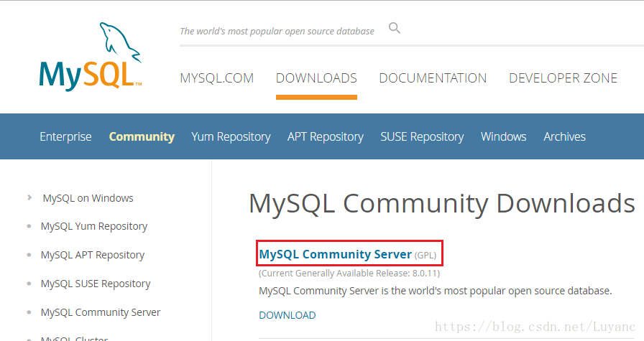
Task: Open APT Repository in blue bar
Action: (x=326, y=136)
